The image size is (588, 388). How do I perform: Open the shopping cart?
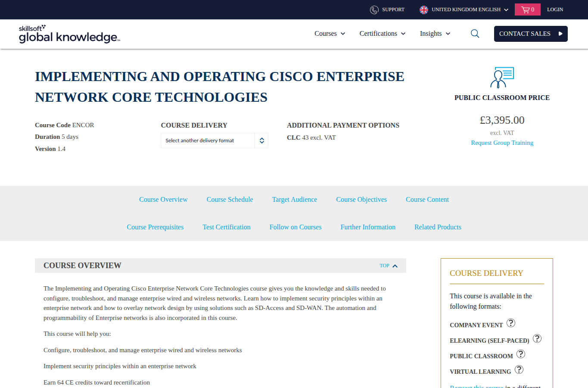tap(527, 9)
